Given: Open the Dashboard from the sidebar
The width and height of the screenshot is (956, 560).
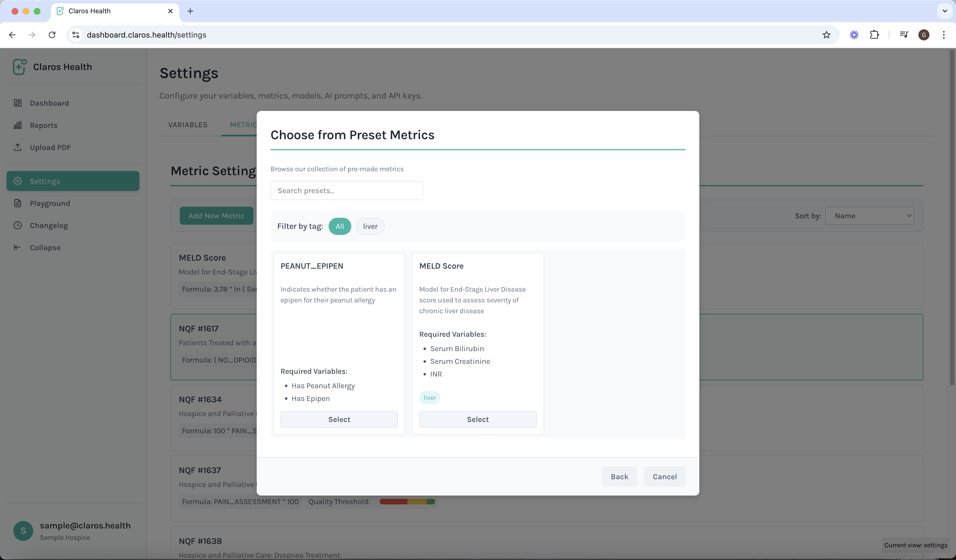Looking at the screenshot, I should point(49,103).
